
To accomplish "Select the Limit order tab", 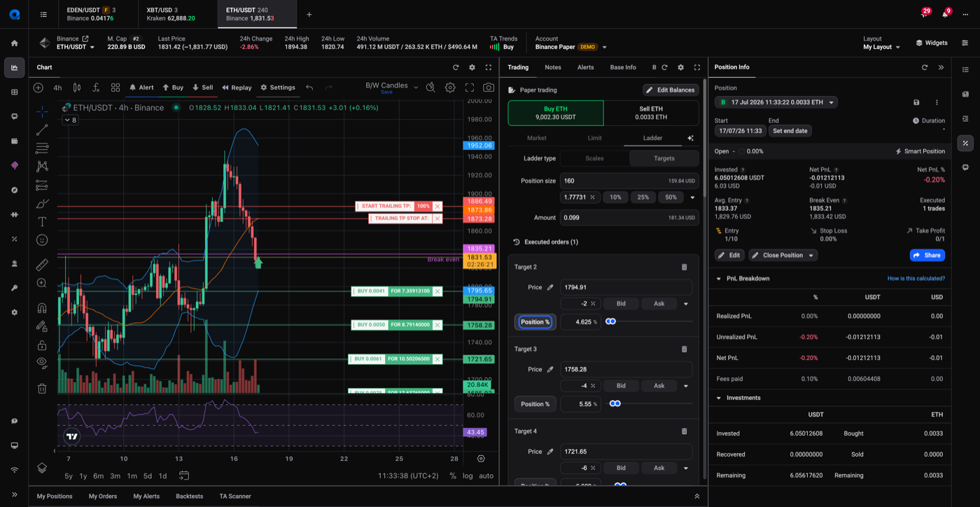I will [x=594, y=138].
